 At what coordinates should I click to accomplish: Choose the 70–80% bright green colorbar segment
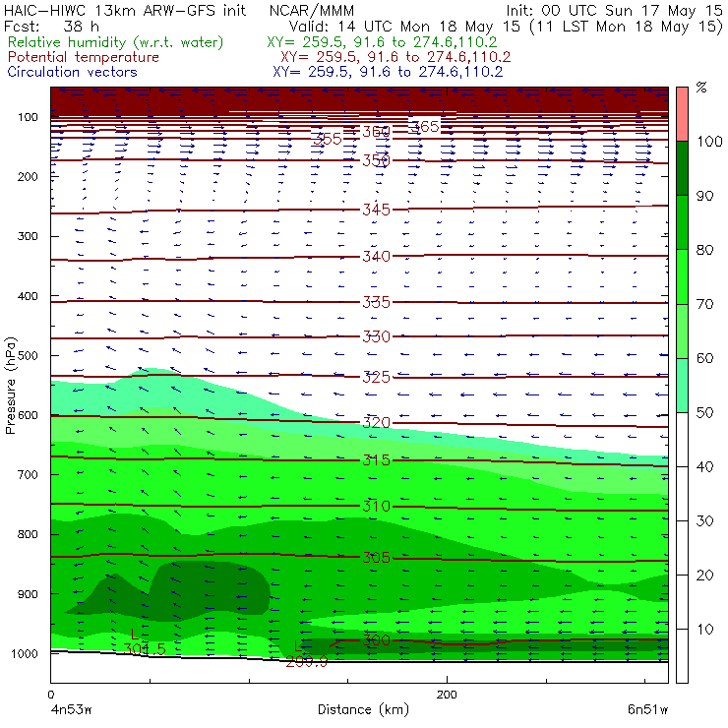click(682, 276)
